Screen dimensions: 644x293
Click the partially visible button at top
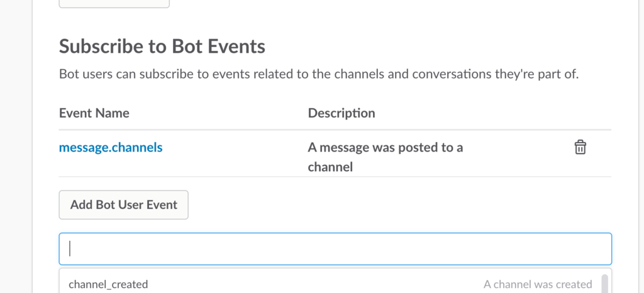(x=114, y=4)
